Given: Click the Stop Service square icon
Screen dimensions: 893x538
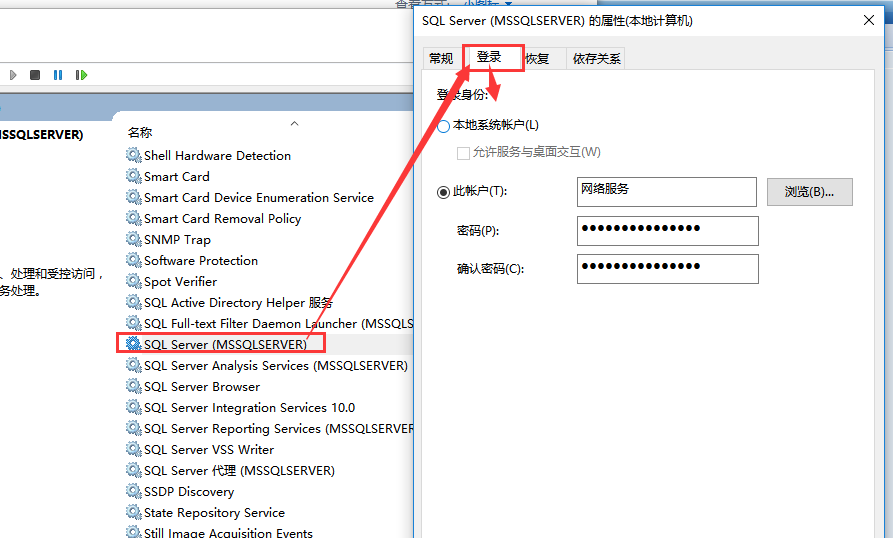Looking at the screenshot, I should [x=35, y=75].
